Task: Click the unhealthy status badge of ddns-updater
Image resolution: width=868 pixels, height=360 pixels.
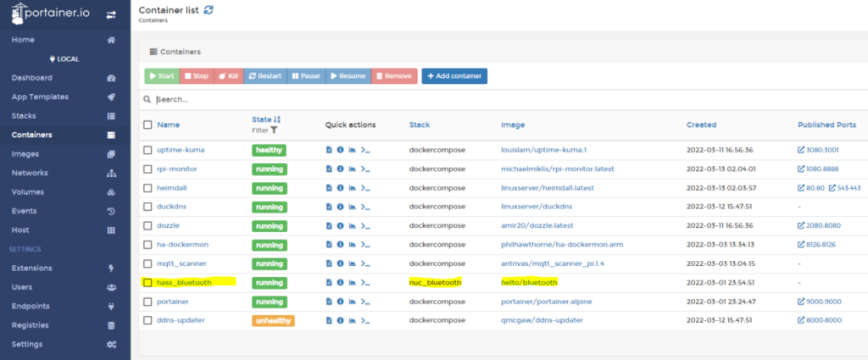Action: (x=273, y=320)
